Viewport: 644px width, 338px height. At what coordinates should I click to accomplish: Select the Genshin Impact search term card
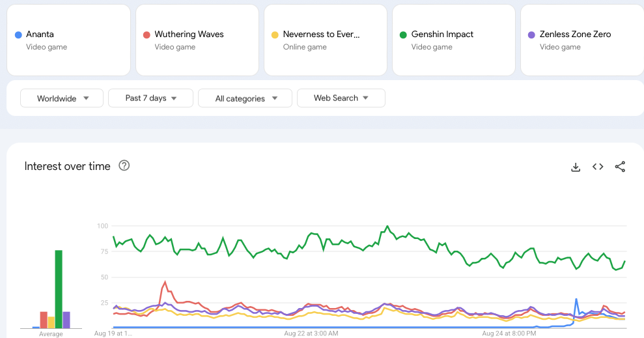pyautogui.click(x=454, y=40)
